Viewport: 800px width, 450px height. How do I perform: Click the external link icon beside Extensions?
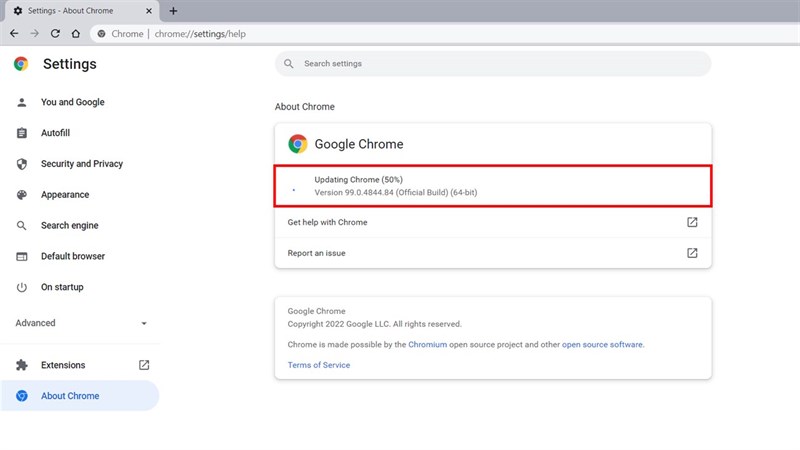(x=144, y=365)
